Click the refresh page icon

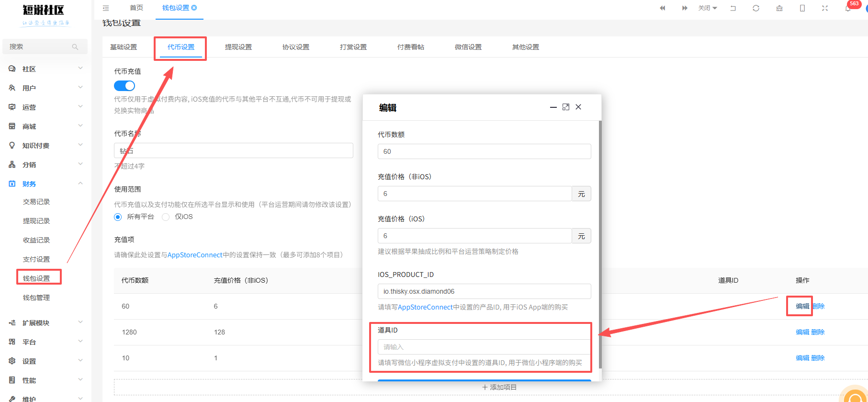tap(756, 8)
